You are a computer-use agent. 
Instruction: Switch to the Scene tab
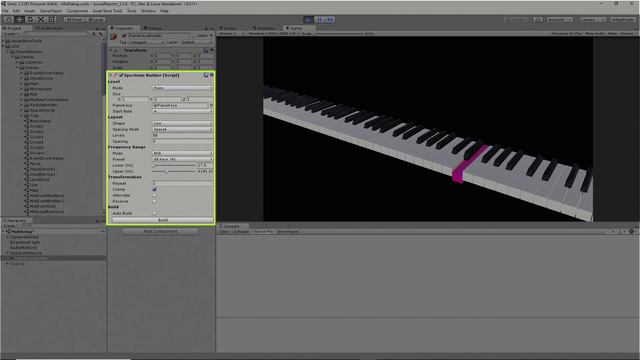(x=229, y=29)
